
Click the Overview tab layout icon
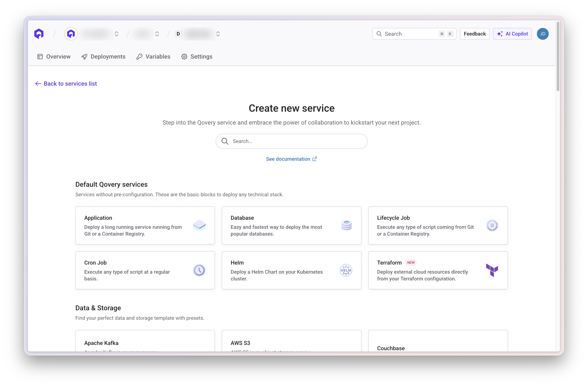click(x=40, y=57)
